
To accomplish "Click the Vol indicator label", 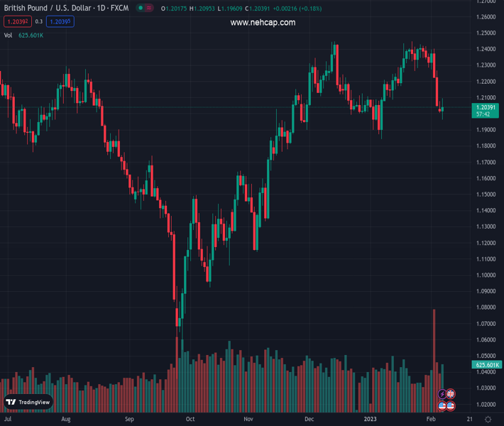I will tap(9, 35).
